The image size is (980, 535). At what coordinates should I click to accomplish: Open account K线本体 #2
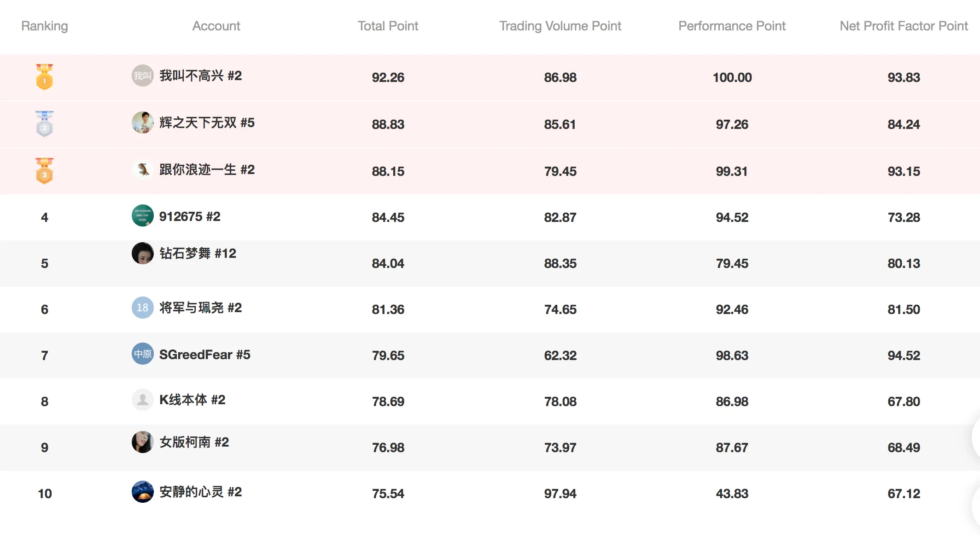click(192, 400)
